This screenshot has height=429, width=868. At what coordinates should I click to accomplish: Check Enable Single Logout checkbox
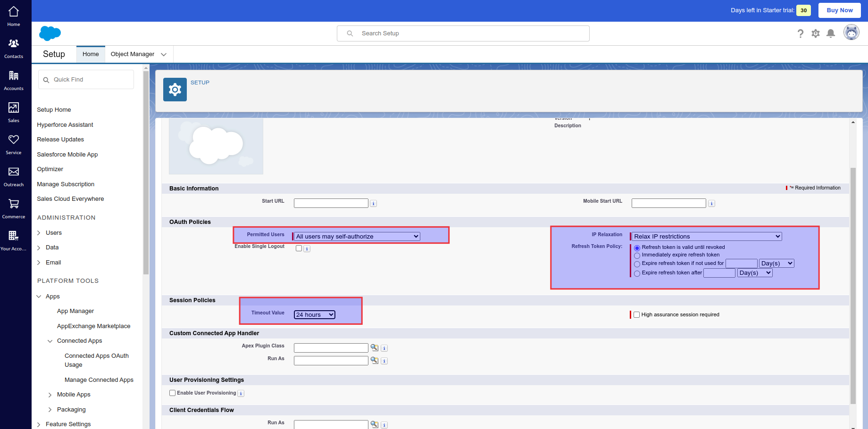point(299,248)
